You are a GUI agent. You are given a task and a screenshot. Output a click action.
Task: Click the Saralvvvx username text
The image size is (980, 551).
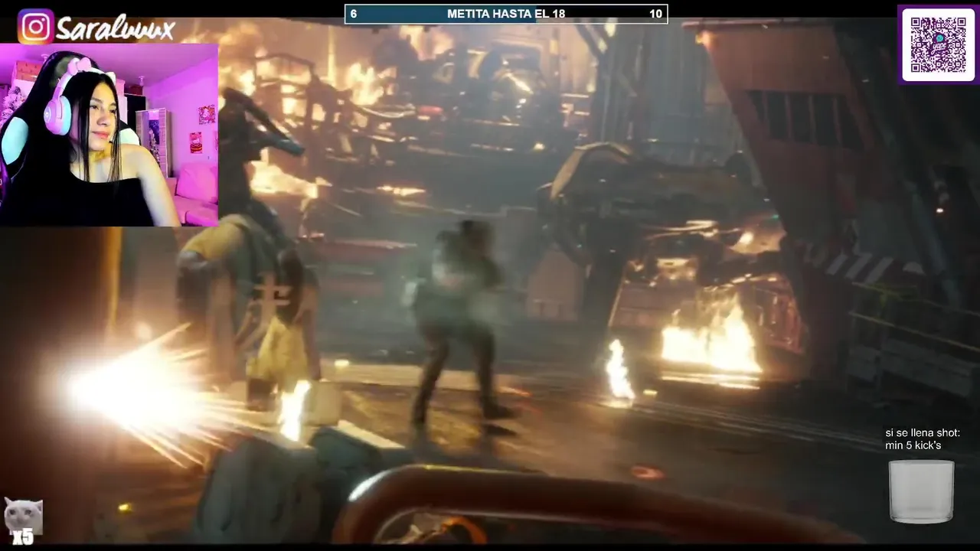(x=116, y=29)
